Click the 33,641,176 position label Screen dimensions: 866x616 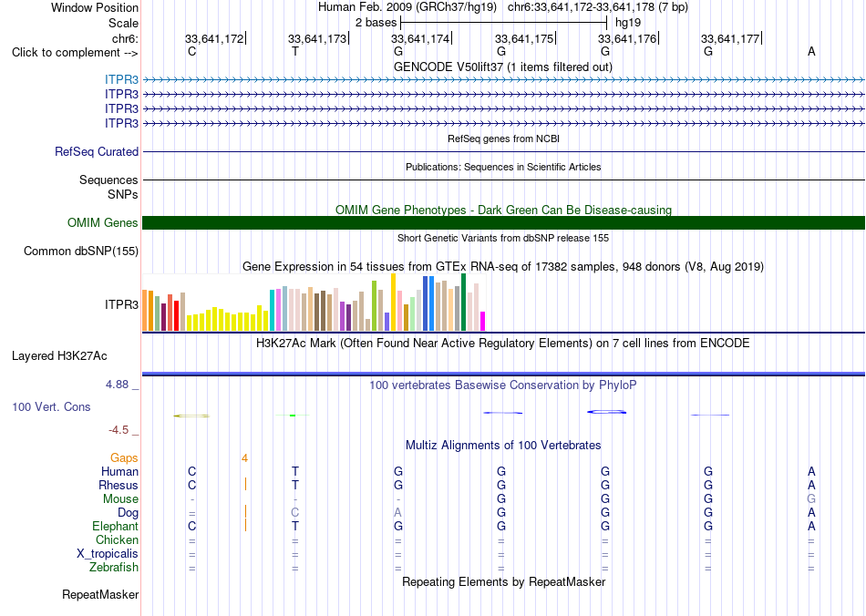[627, 38]
